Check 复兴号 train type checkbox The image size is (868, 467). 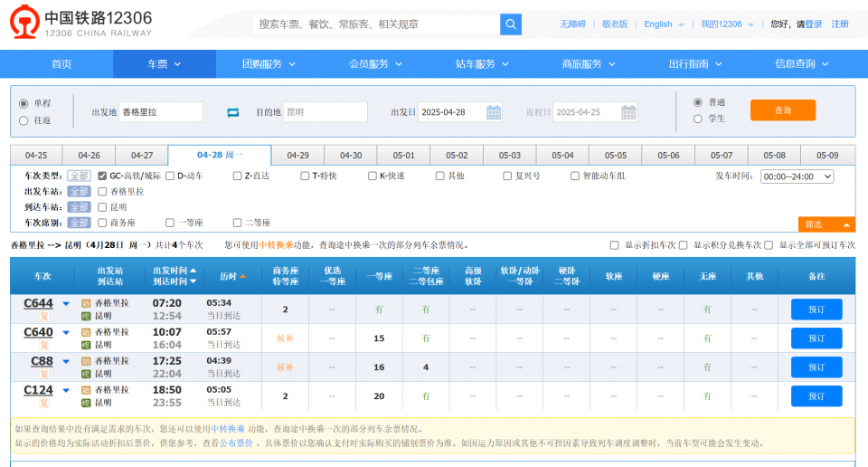[507, 176]
